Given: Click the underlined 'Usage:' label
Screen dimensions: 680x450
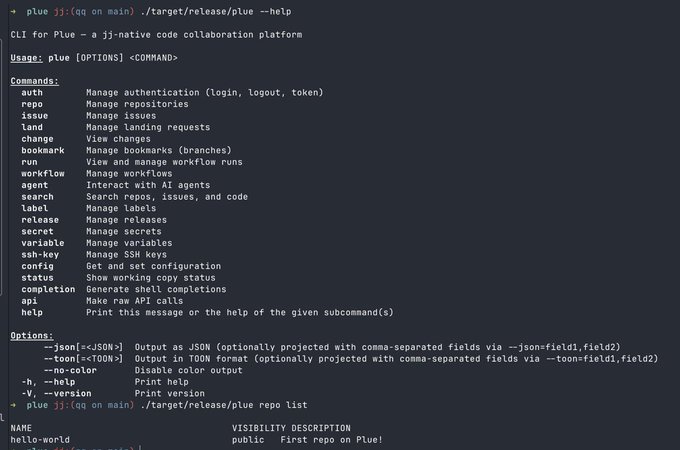Looking at the screenshot, I should (27, 58).
